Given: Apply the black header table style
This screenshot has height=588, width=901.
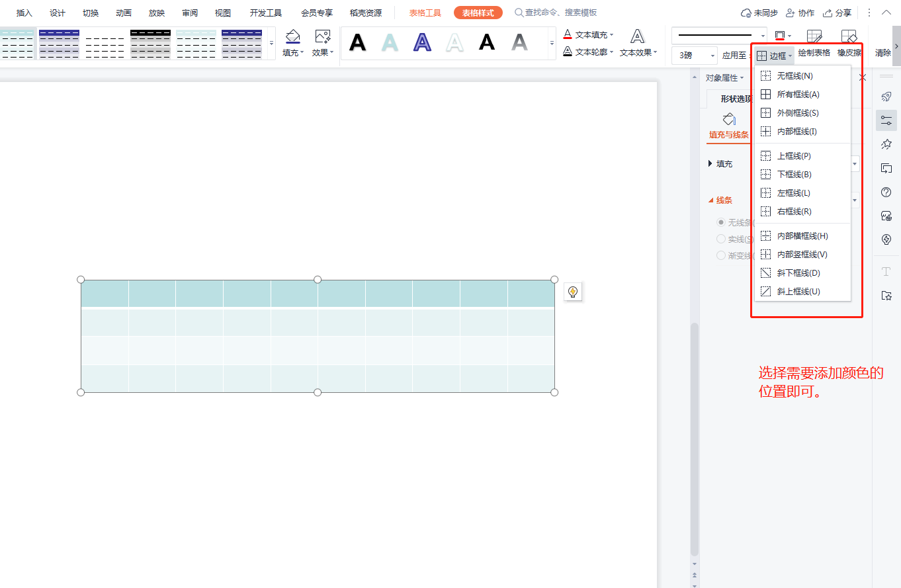Looking at the screenshot, I should coord(150,44).
